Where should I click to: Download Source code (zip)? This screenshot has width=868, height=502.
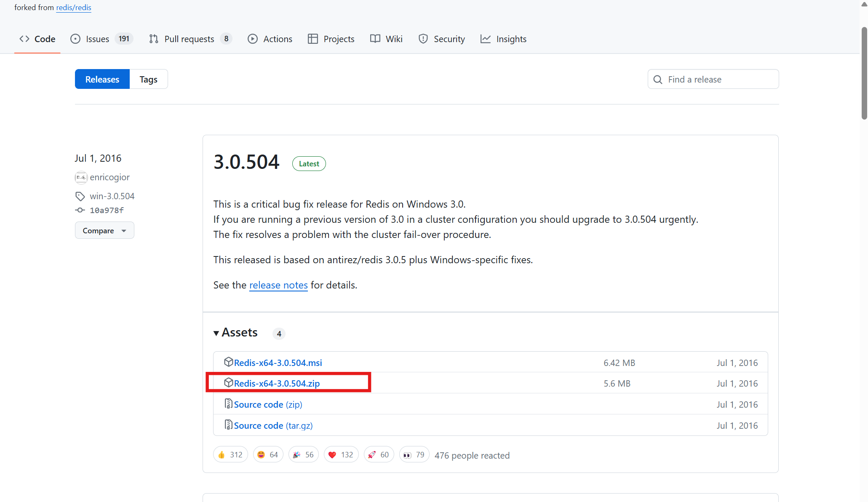click(268, 404)
